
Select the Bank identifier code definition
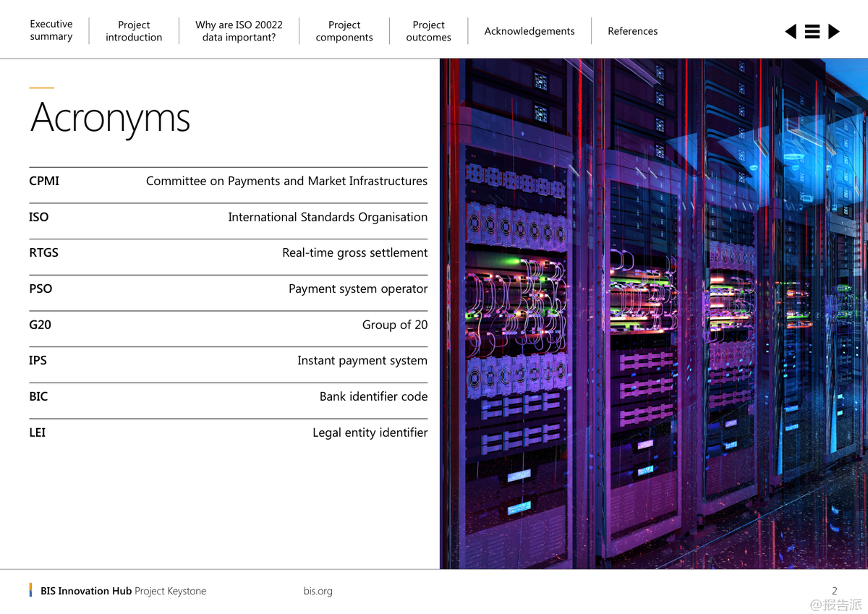tap(373, 396)
